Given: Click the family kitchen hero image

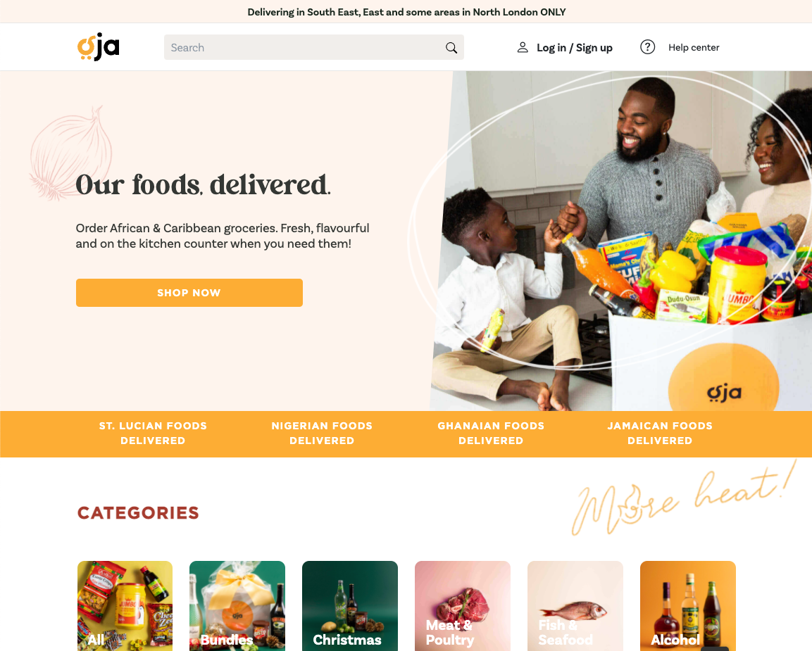Looking at the screenshot, I should pyautogui.click(x=621, y=241).
